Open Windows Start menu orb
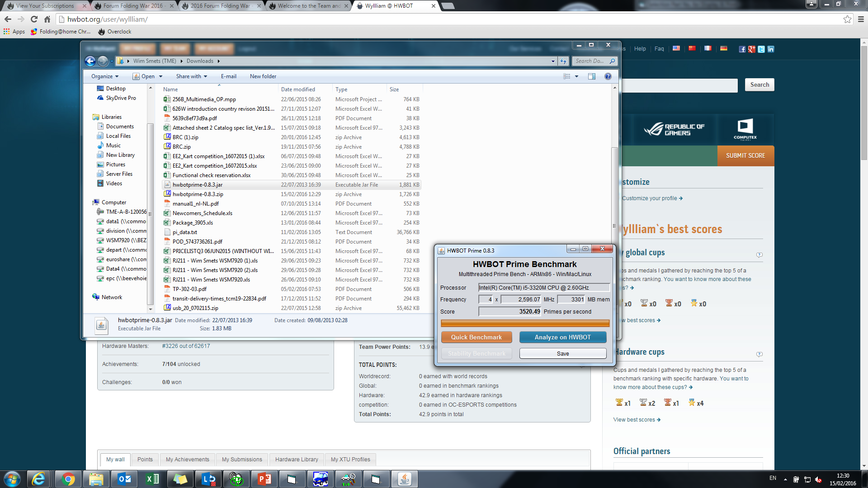 [x=12, y=479]
